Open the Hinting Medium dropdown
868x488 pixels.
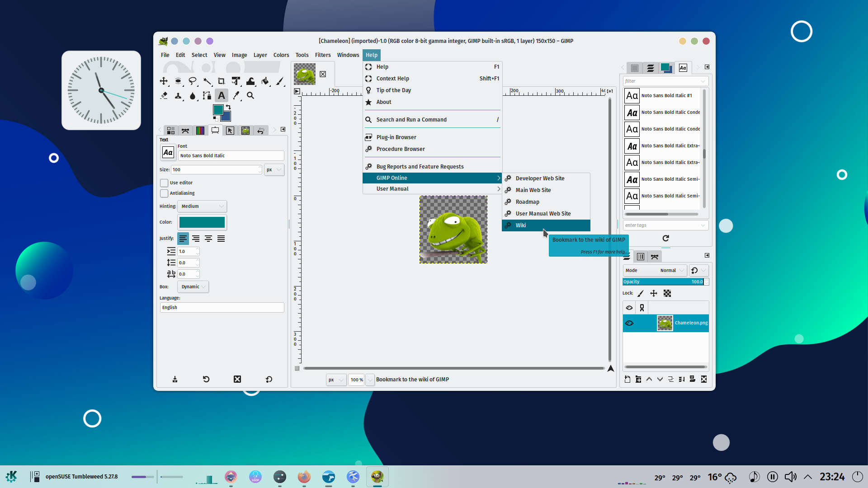tap(202, 206)
